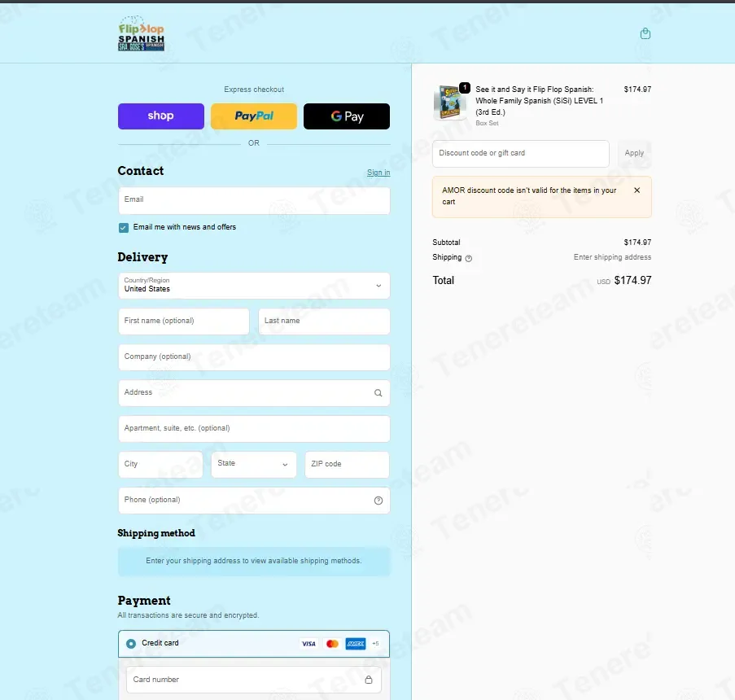Click the Mastercard logo
The height and width of the screenshot is (700, 735).
pos(332,644)
